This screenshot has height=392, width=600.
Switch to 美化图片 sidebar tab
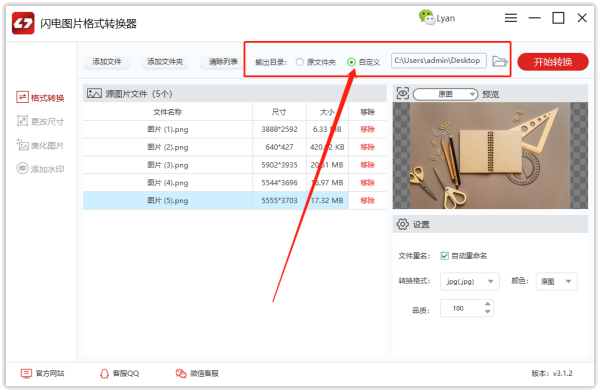click(x=40, y=145)
